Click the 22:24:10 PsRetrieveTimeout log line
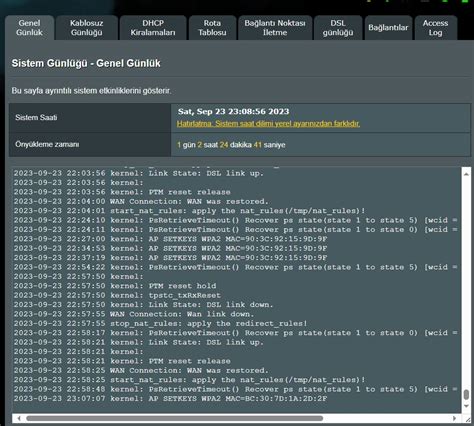Screen dimensions: 474x426 (x=235, y=220)
